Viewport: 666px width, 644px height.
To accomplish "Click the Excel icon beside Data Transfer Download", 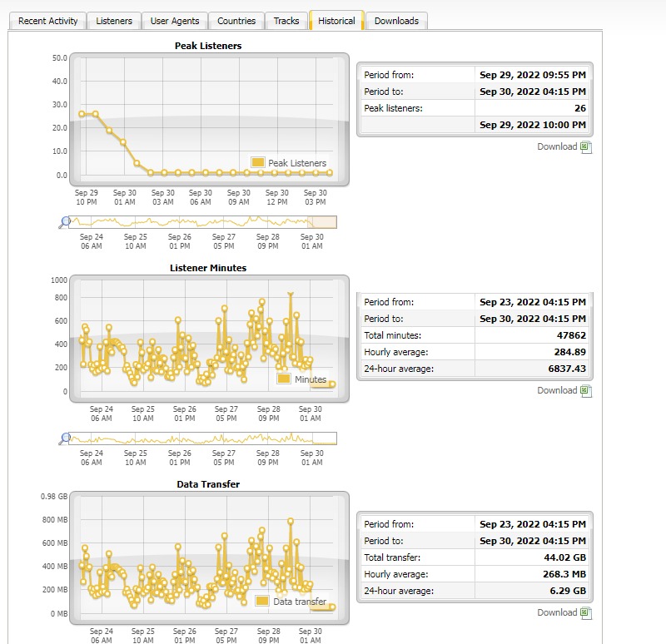I will pyautogui.click(x=586, y=613).
